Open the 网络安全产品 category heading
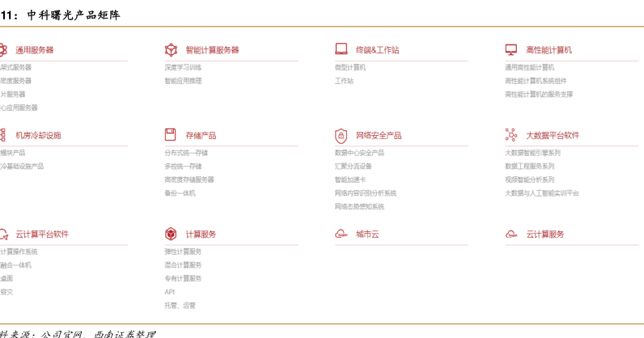 [x=379, y=135]
